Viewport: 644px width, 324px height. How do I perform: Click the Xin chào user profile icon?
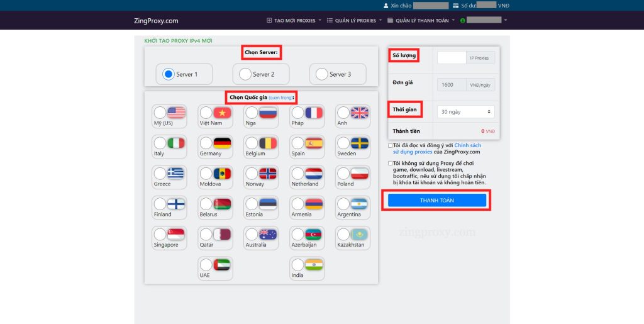(386, 6)
